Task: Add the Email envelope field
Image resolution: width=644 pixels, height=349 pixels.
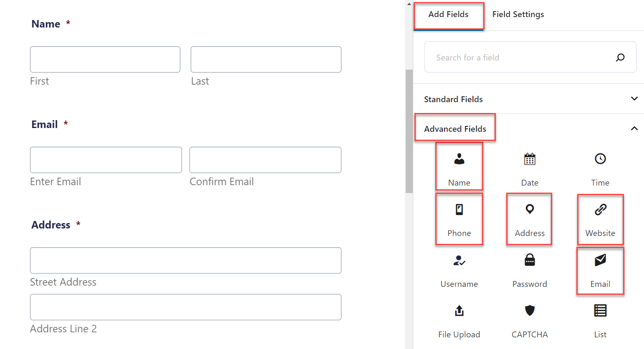Action: [x=600, y=271]
